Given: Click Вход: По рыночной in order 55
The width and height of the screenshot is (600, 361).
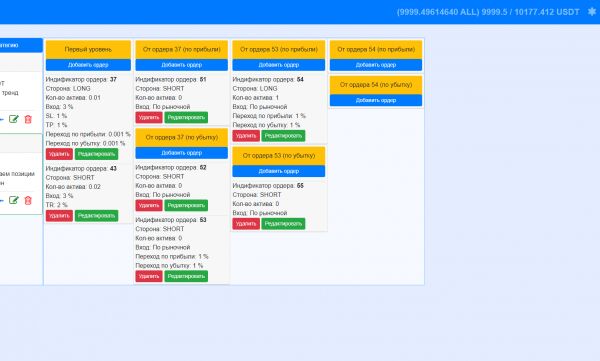Looking at the screenshot, I should click(260, 213).
